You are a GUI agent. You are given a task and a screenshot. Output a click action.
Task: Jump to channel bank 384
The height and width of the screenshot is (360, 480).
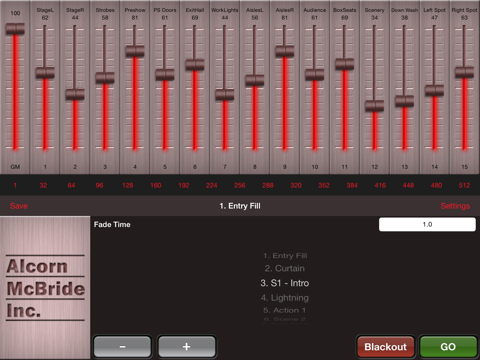[x=352, y=185]
